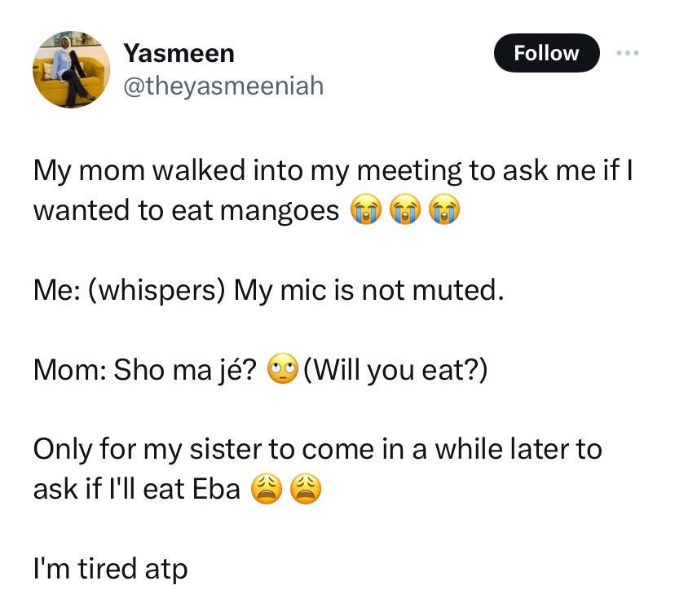The width and height of the screenshot is (675, 616).
Task: Select the first weary face emoji
Action: pyautogui.click(x=267, y=488)
